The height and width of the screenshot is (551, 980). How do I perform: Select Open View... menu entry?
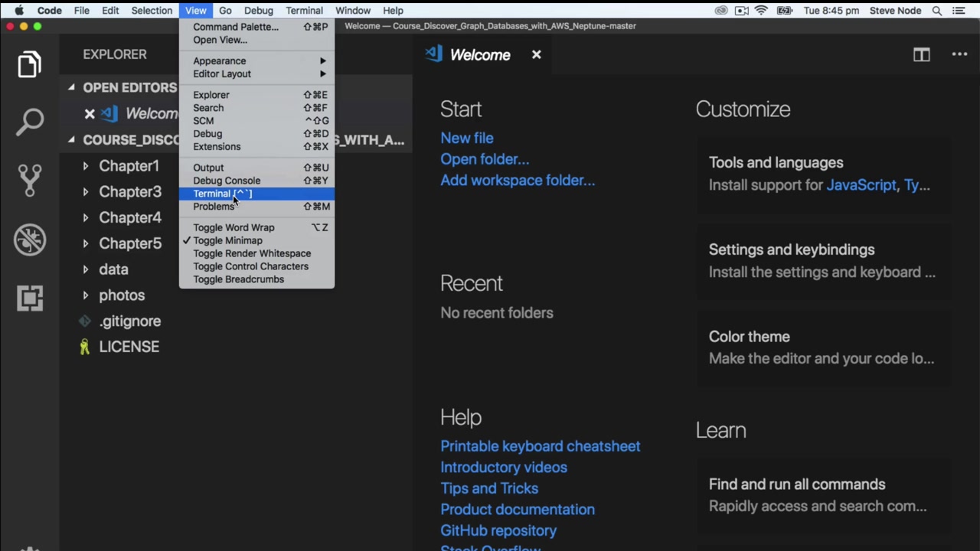[x=256, y=40]
